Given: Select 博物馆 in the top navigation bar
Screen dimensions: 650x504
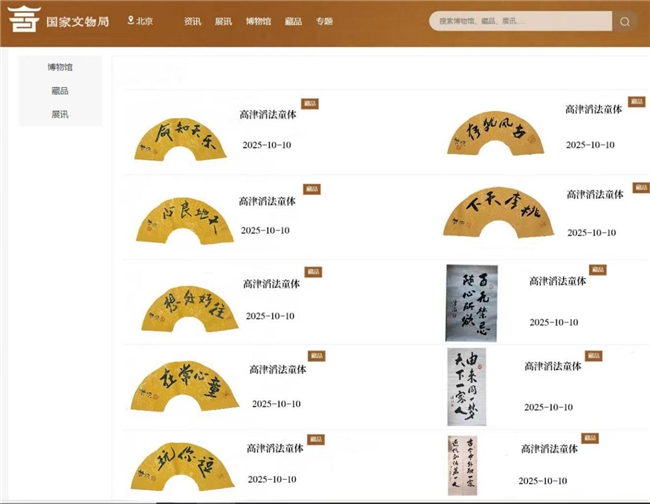Looking at the screenshot, I should [x=258, y=21].
